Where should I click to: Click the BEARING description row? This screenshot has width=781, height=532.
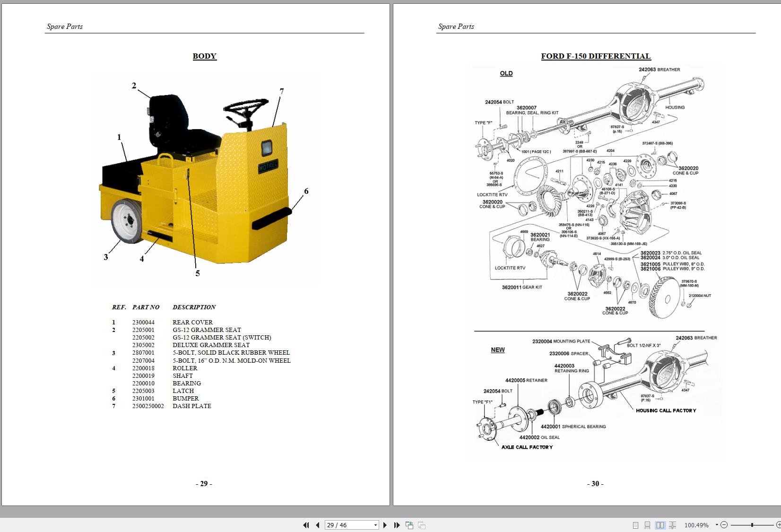point(187,383)
